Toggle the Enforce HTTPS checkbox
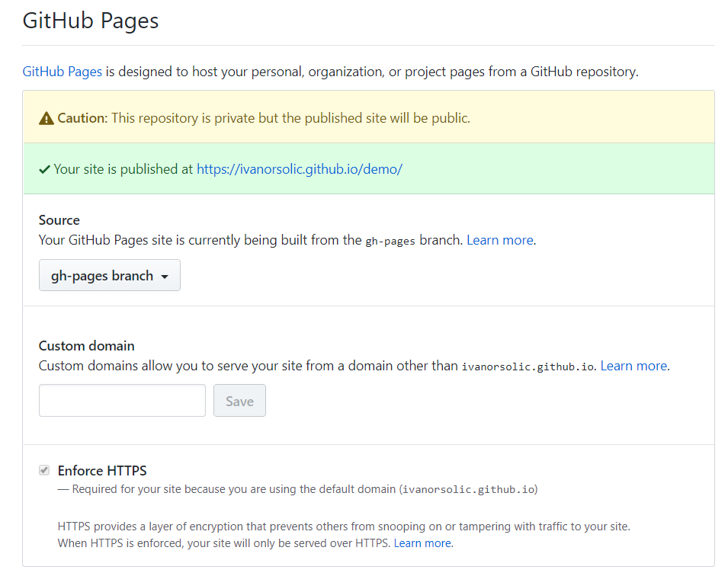728x573 pixels. (44, 470)
